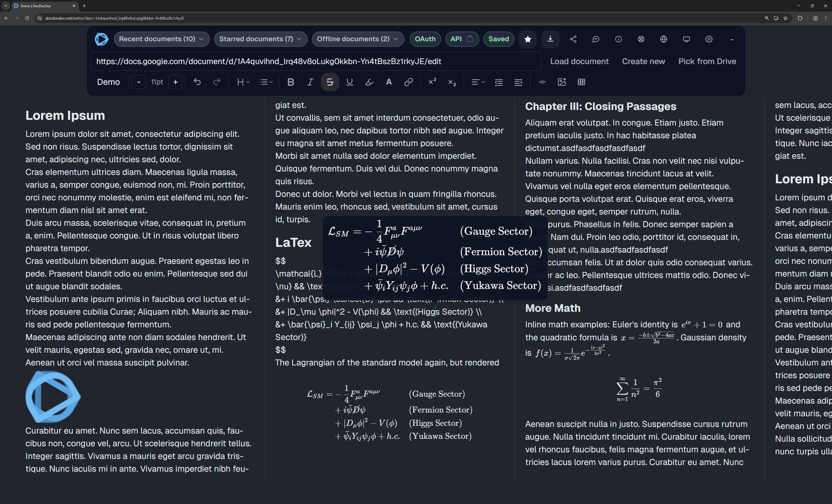The height and width of the screenshot is (504, 832).
Task: Toggle bold formatting
Action: (x=290, y=82)
